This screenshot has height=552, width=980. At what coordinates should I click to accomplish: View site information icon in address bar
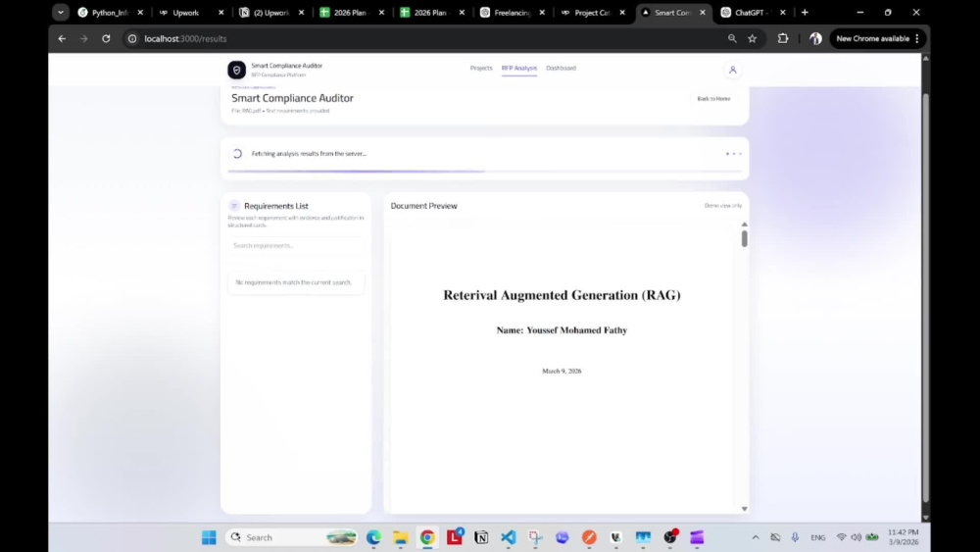click(x=132, y=39)
